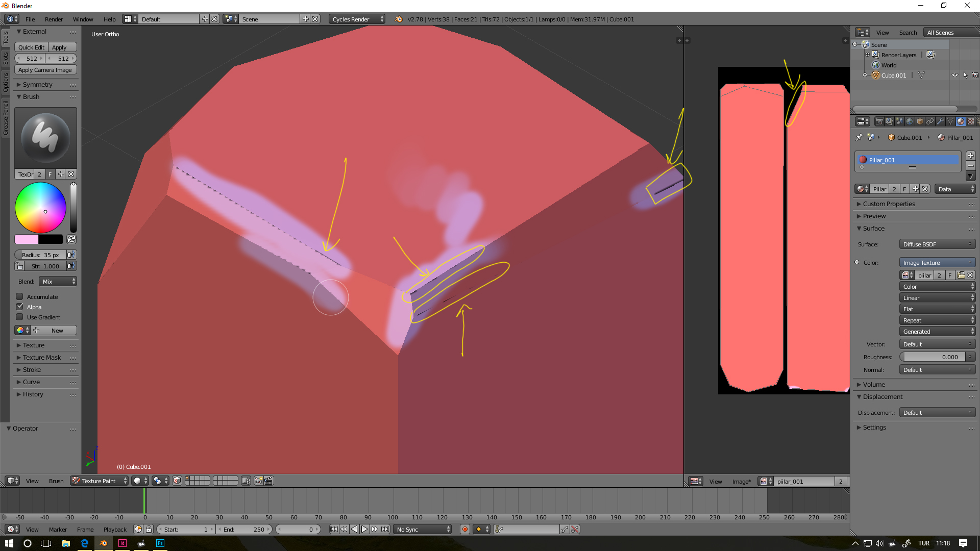Open the Render menu in top header
Screen dimensions: 980x551
(54, 19)
